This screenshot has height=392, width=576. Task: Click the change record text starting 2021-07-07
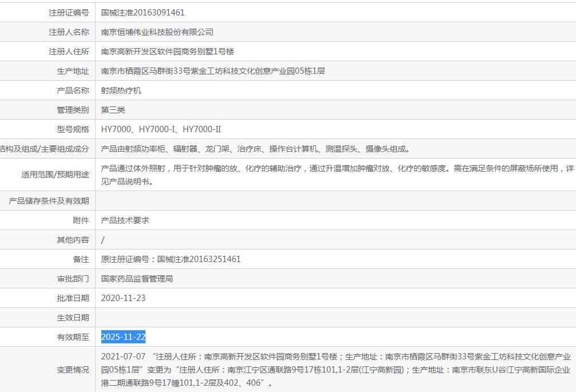[x=336, y=370]
